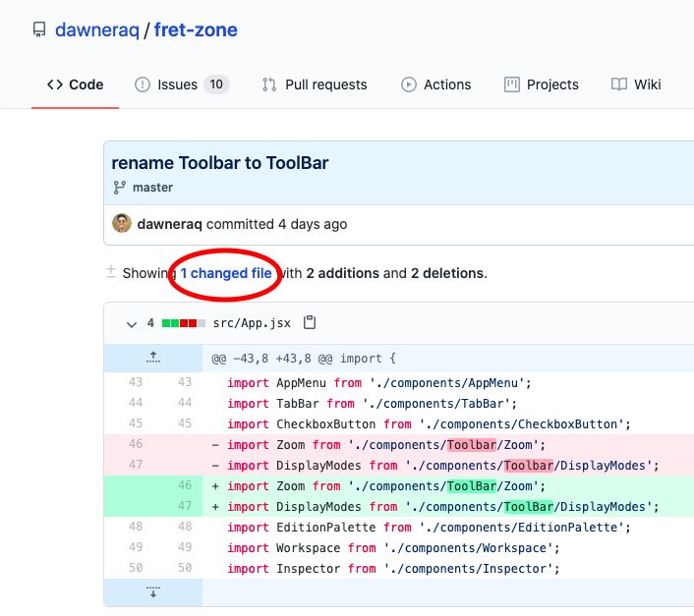Click new line number 47 on added row
Image resolution: width=694 pixels, height=616 pixels.
(x=185, y=506)
